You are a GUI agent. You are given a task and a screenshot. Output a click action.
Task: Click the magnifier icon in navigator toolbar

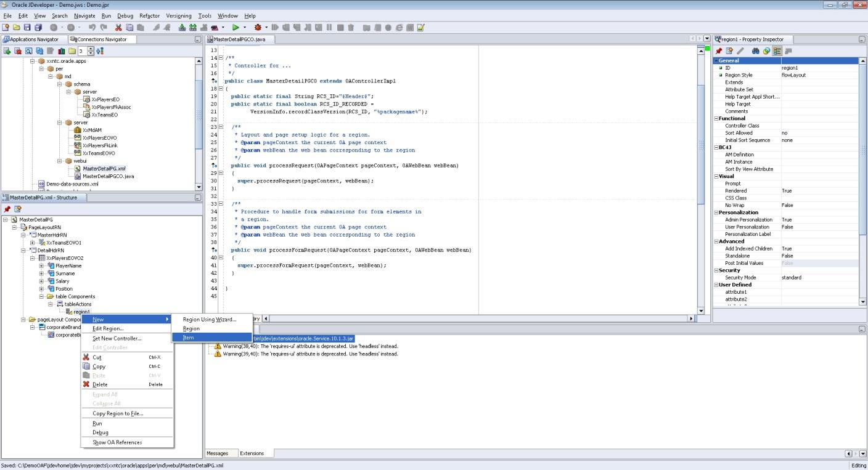point(28,51)
